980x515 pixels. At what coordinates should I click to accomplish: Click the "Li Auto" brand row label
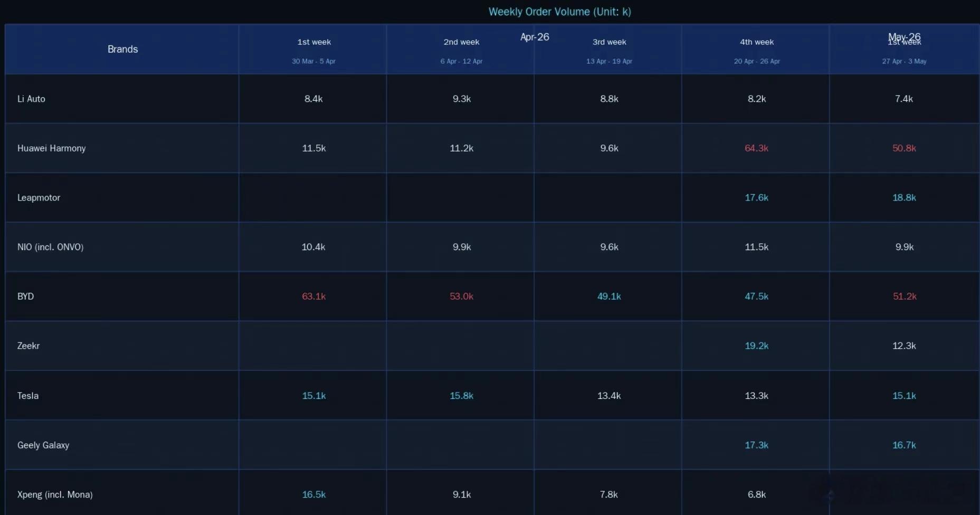[x=31, y=99]
